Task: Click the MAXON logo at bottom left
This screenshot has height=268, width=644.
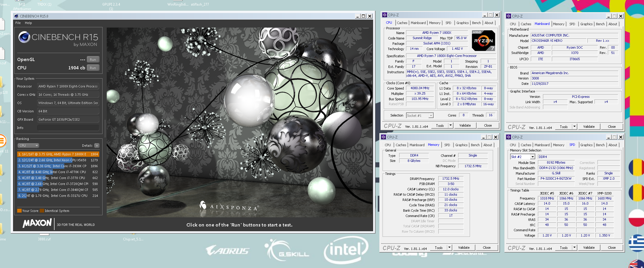Action: 37,223
